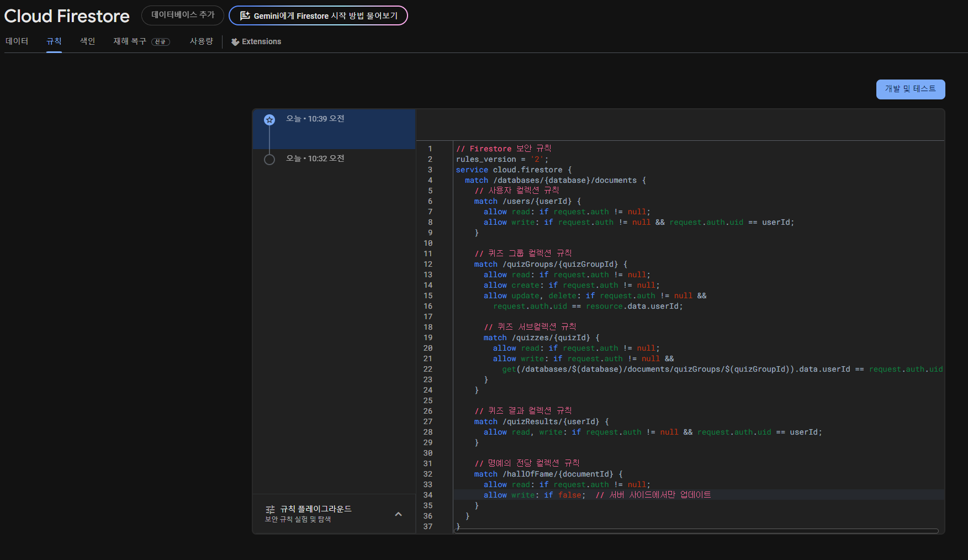
Task: Click the 'allow create' rule line
Action: click(x=572, y=286)
